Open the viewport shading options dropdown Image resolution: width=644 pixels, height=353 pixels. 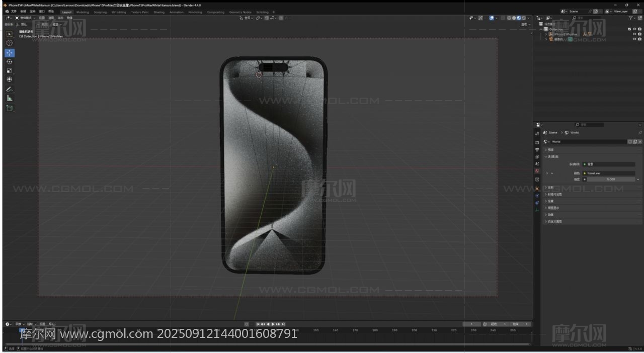coord(528,18)
